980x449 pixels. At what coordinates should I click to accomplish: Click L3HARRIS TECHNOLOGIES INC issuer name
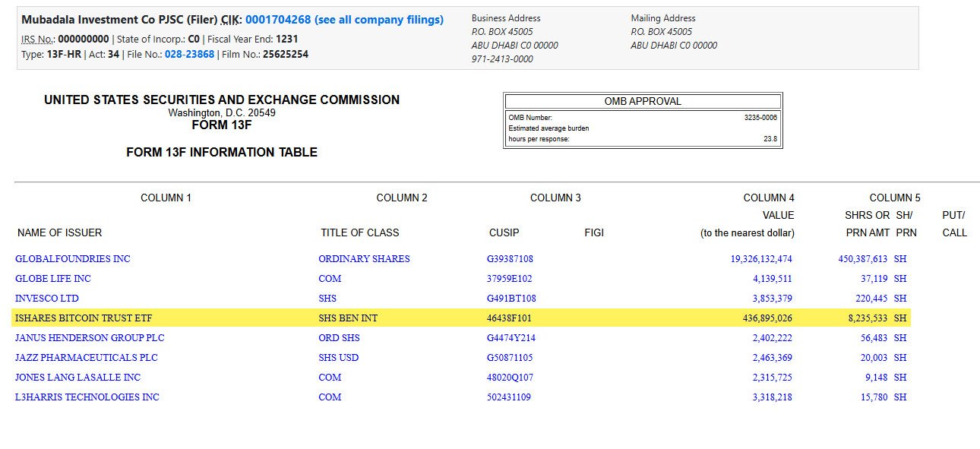[x=87, y=397]
